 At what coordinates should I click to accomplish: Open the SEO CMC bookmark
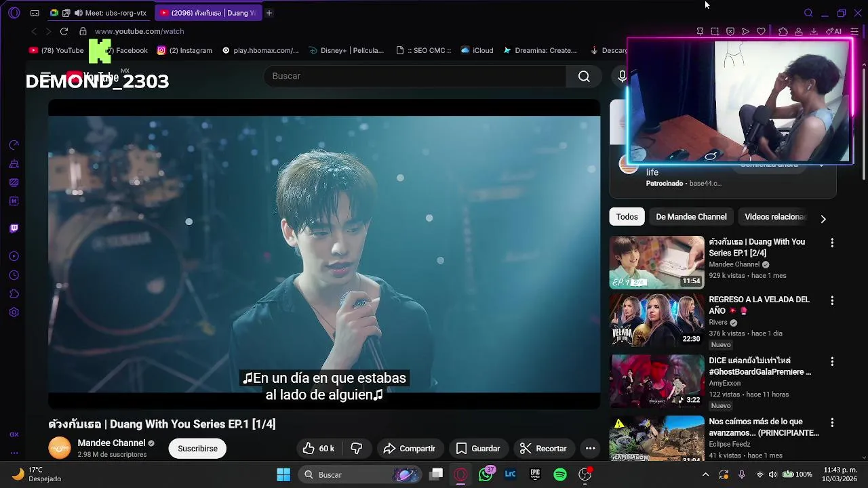[424, 50]
